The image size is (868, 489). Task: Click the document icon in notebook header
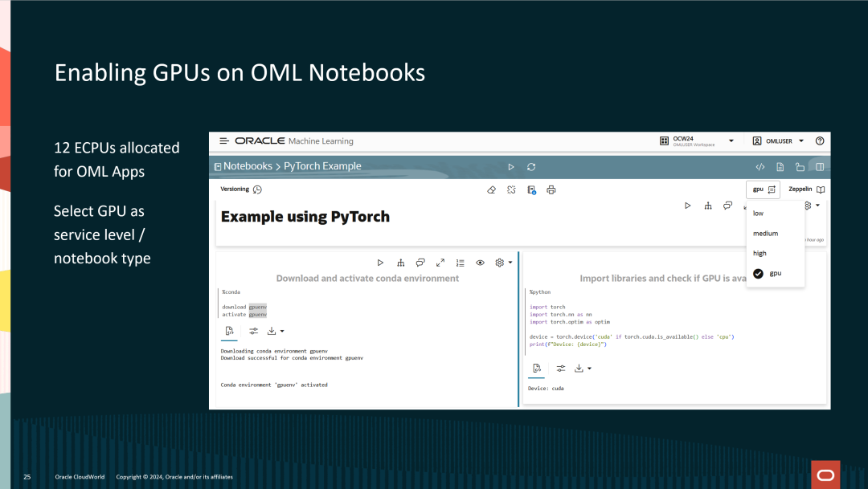(x=780, y=167)
